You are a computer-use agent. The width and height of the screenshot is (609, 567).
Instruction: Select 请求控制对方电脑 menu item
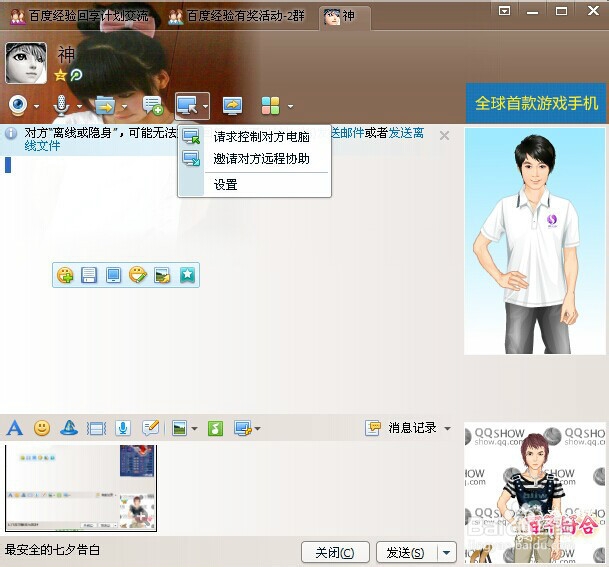pyautogui.click(x=254, y=137)
